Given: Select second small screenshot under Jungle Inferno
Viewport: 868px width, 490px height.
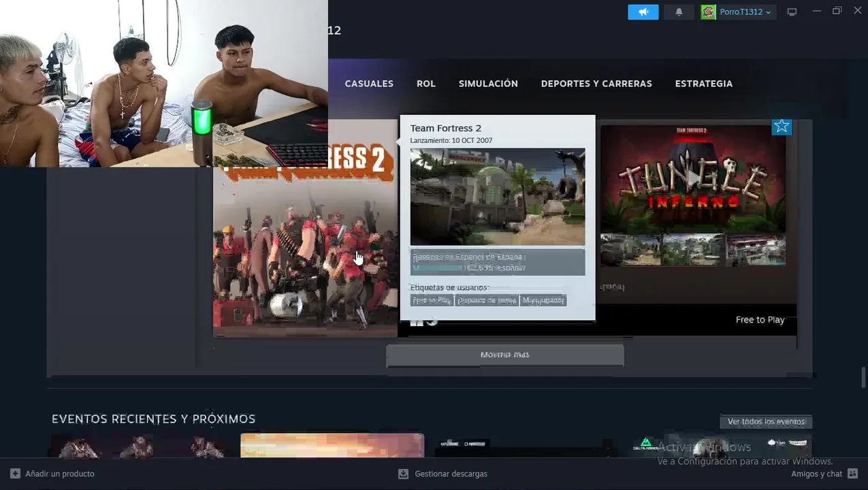Looking at the screenshot, I should pyautogui.click(x=693, y=250).
